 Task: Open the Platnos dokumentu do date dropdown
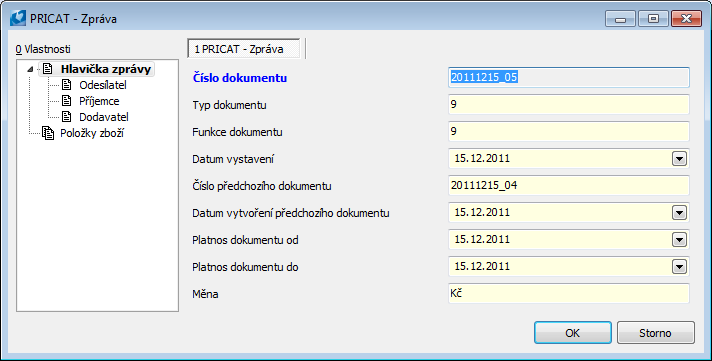(679, 267)
